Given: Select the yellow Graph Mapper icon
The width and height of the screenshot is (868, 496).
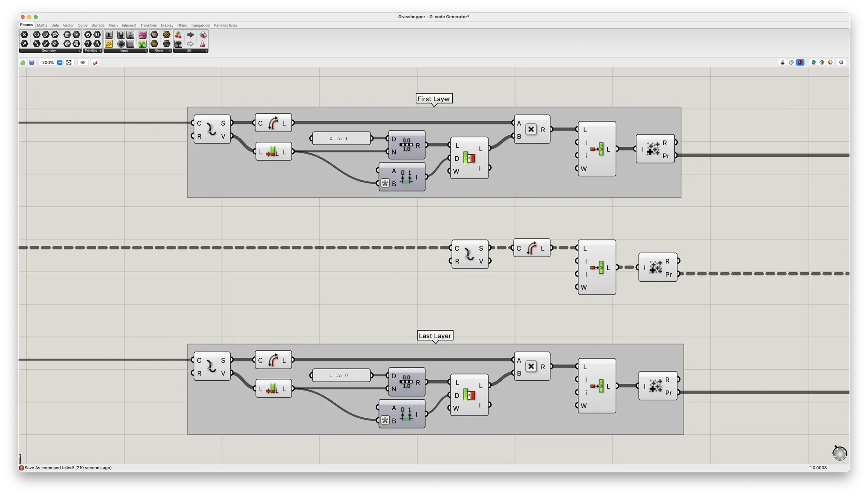Looking at the screenshot, I should pyautogui.click(x=109, y=44).
